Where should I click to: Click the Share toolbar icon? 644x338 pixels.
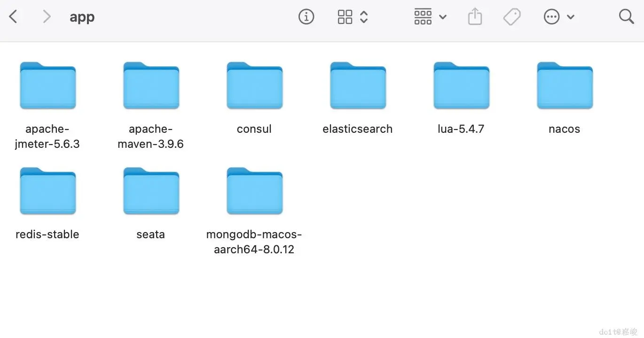(x=475, y=16)
